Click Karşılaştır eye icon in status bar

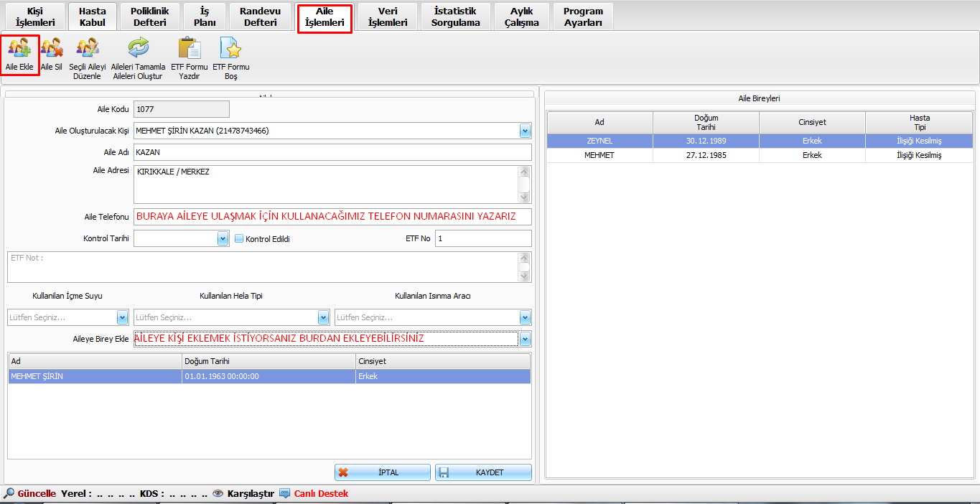pos(218,493)
